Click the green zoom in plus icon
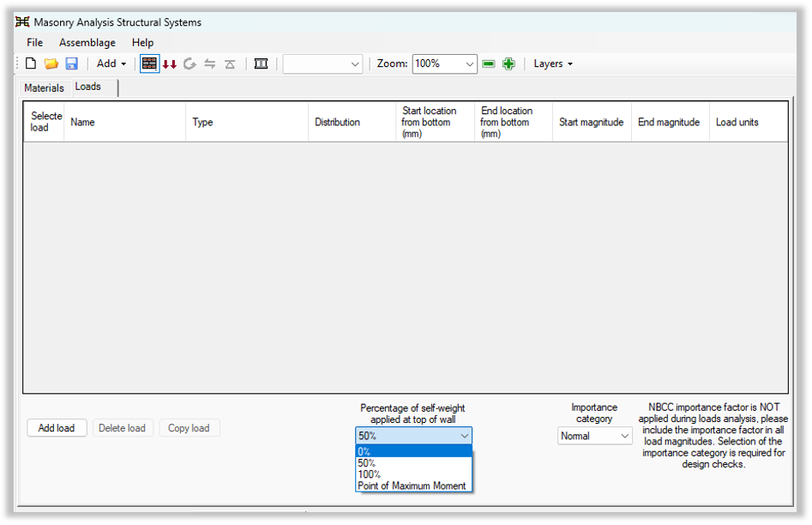 508,63
